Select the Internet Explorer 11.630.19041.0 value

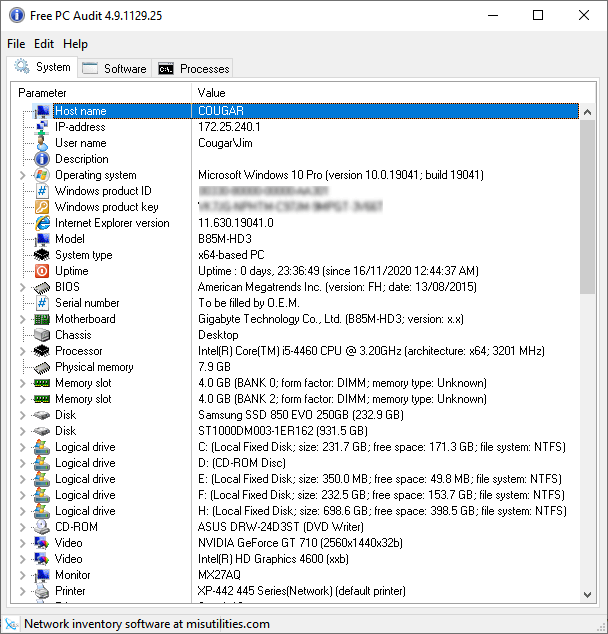[236, 223]
